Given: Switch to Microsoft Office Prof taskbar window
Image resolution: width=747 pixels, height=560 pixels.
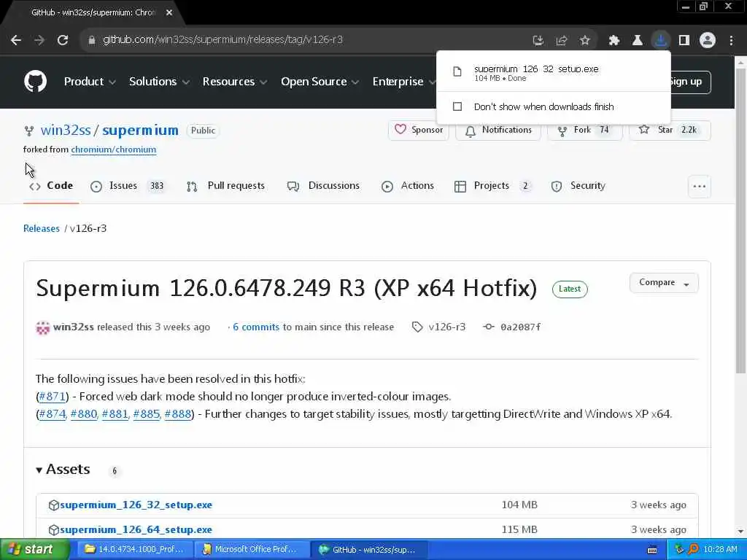Looking at the screenshot, I should click(252, 550).
